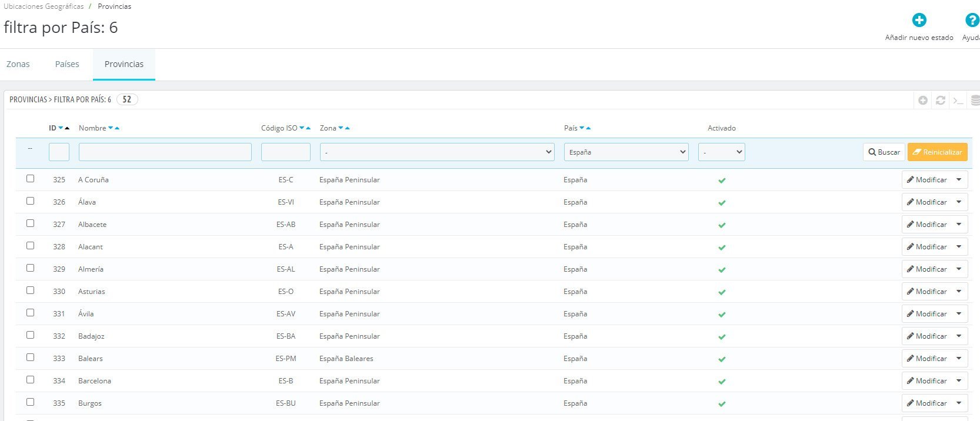Toggle activated checkmark for Albacete
The height and width of the screenshot is (421, 980).
pos(722,225)
